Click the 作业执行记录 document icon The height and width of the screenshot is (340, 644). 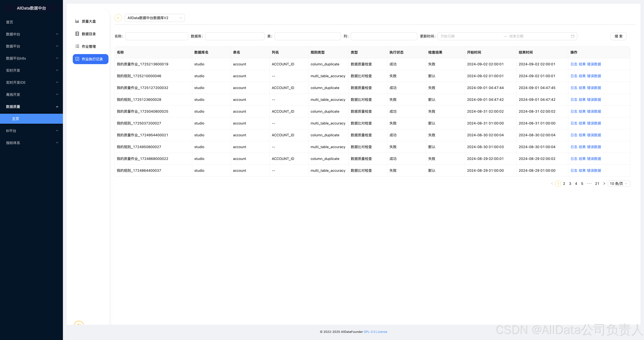77,59
